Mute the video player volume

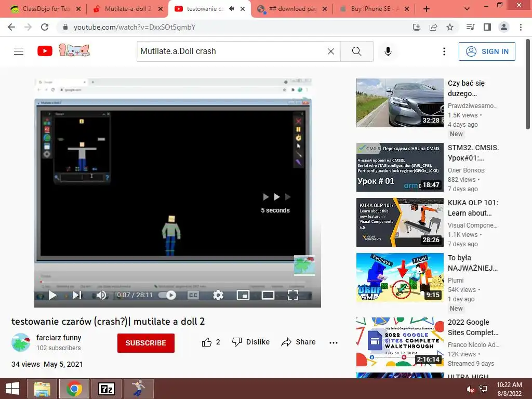point(101,295)
